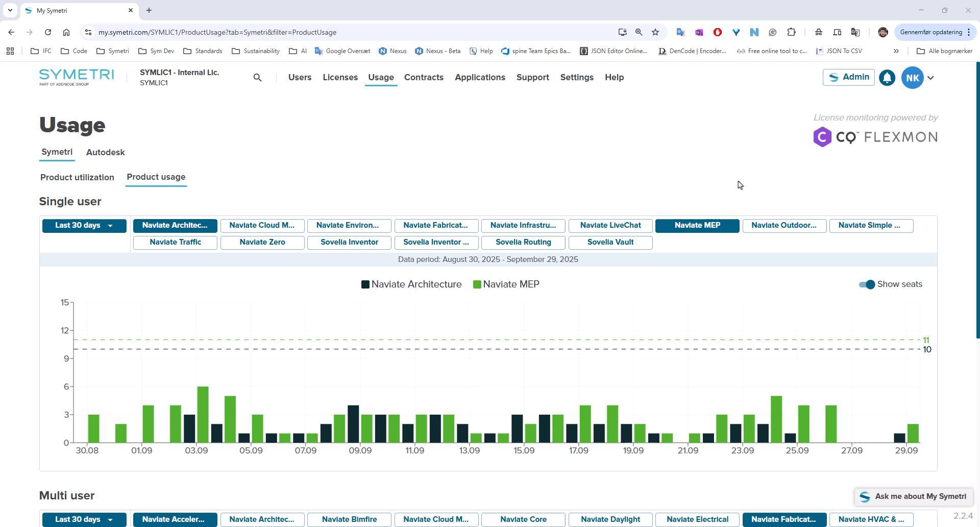Screen dimensions: 980x527
Task: Toggle Sovelia Vault product filter
Action: click(x=610, y=243)
